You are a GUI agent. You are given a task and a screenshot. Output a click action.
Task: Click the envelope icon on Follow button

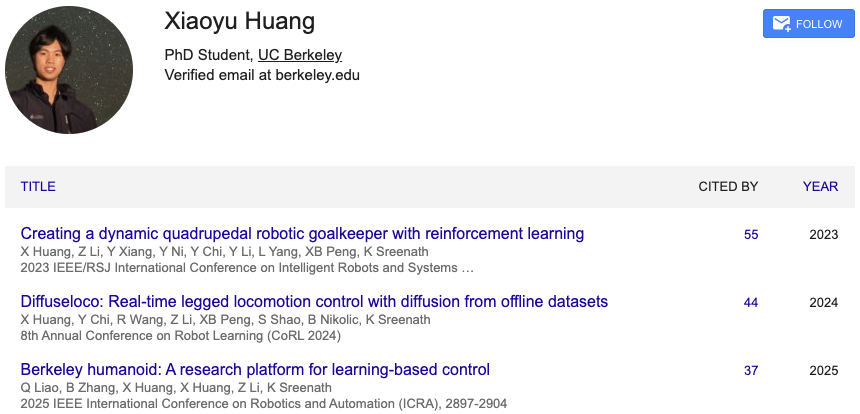click(782, 24)
